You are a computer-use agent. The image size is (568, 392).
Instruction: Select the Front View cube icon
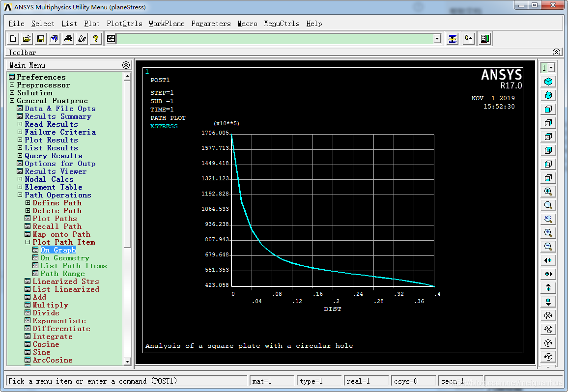(x=548, y=109)
